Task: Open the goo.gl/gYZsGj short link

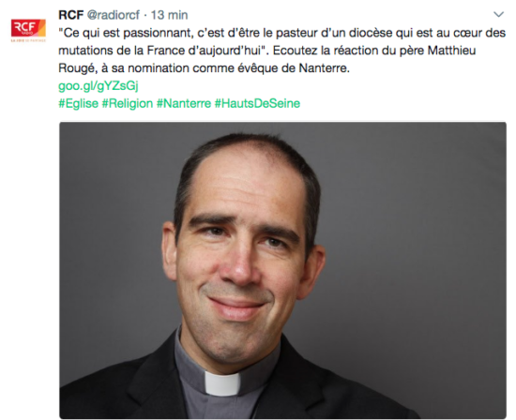Action: [x=99, y=86]
